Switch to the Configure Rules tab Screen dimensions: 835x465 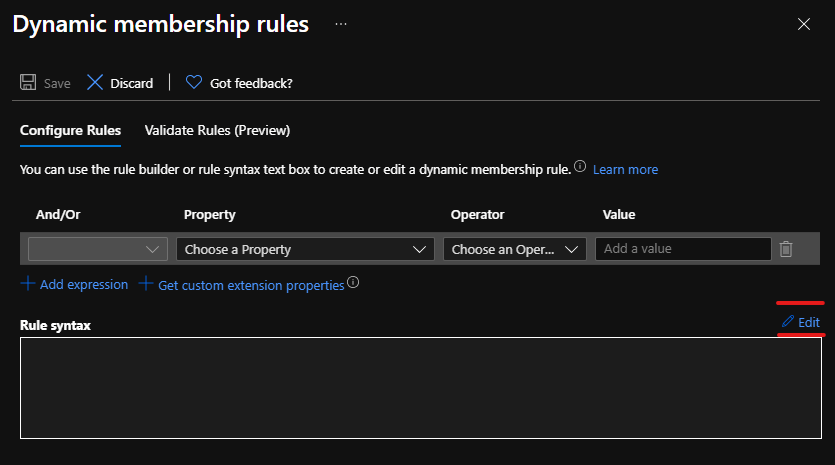point(70,130)
